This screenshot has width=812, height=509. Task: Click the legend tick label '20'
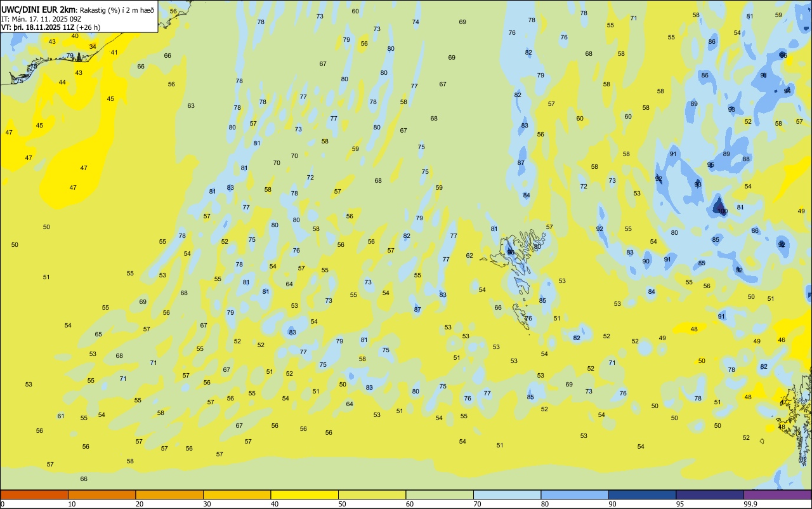[x=140, y=504]
